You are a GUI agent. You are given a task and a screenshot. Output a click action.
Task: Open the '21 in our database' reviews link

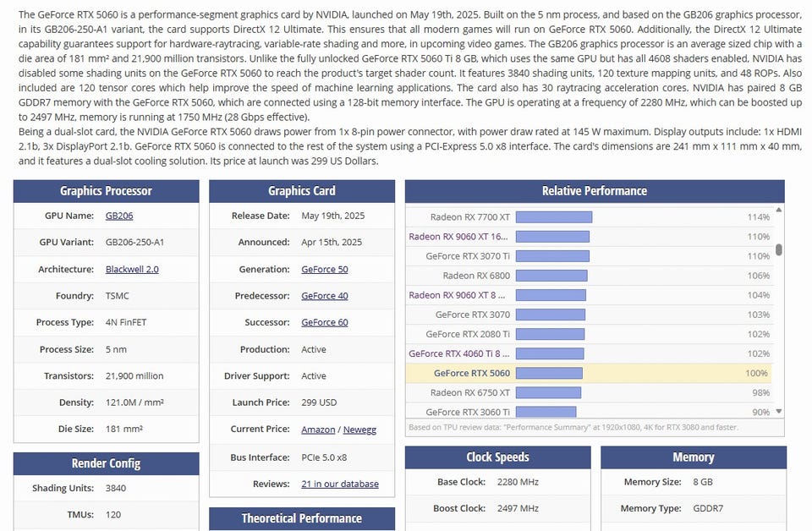(340, 484)
